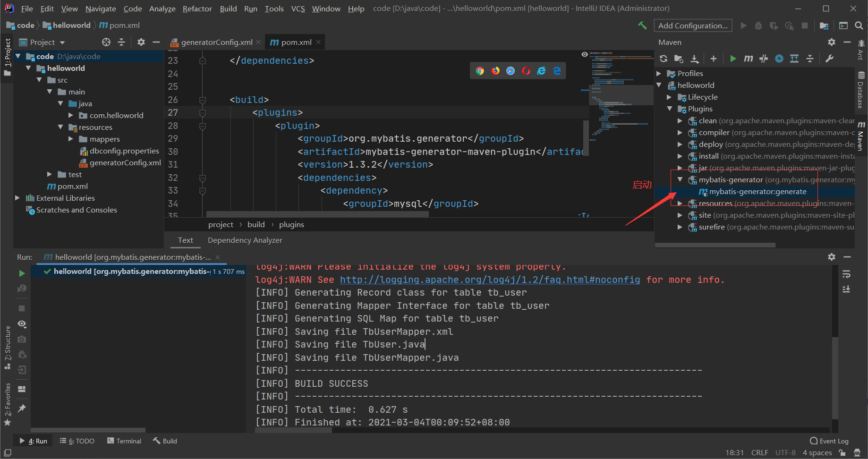This screenshot has width=868, height=459.
Task: Collapse the helloworld folder in Project tree
Action: pos(28,68)
